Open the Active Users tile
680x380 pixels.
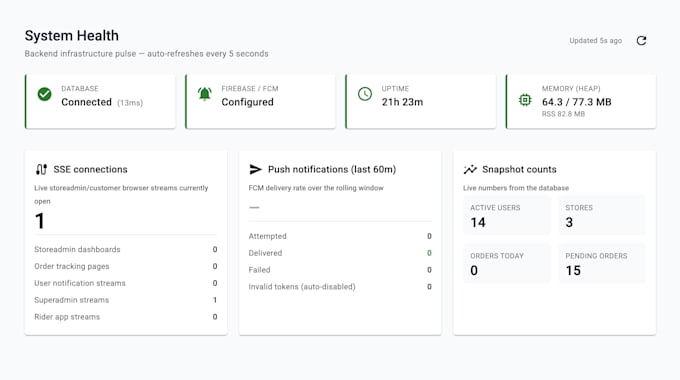[x=507, y=216]
